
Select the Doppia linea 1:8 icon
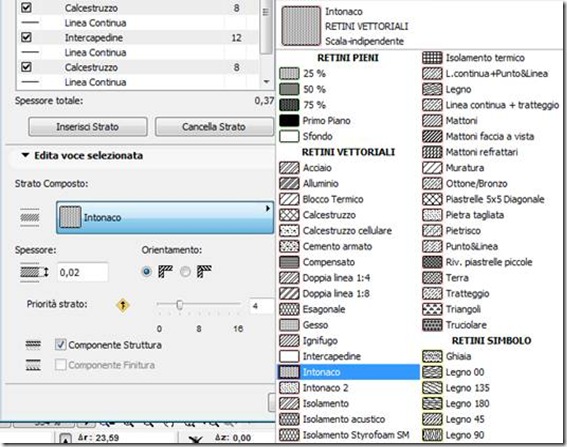point(289,293)
